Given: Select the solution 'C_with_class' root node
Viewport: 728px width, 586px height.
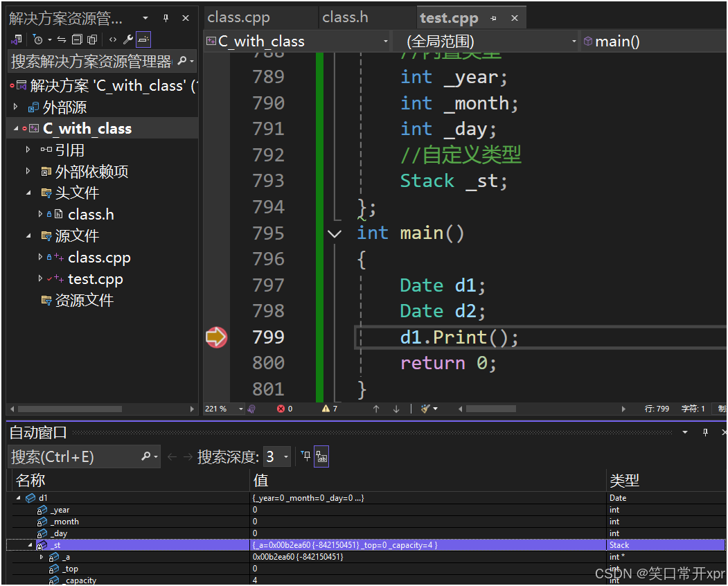Looking at the screenshot, I should [113, 85].
